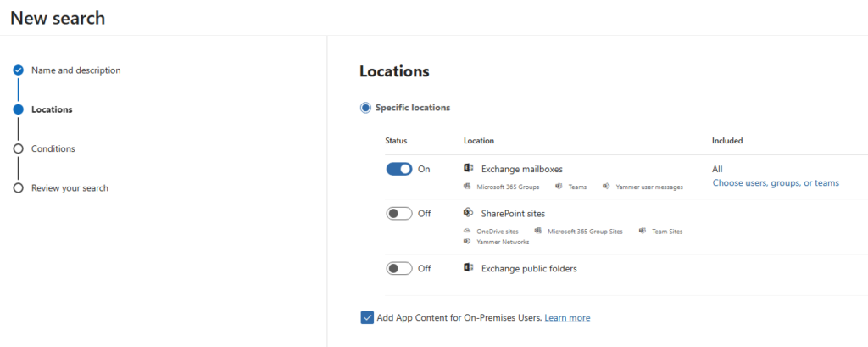Click the Conditions step circle indicator

tap(19, 148)
